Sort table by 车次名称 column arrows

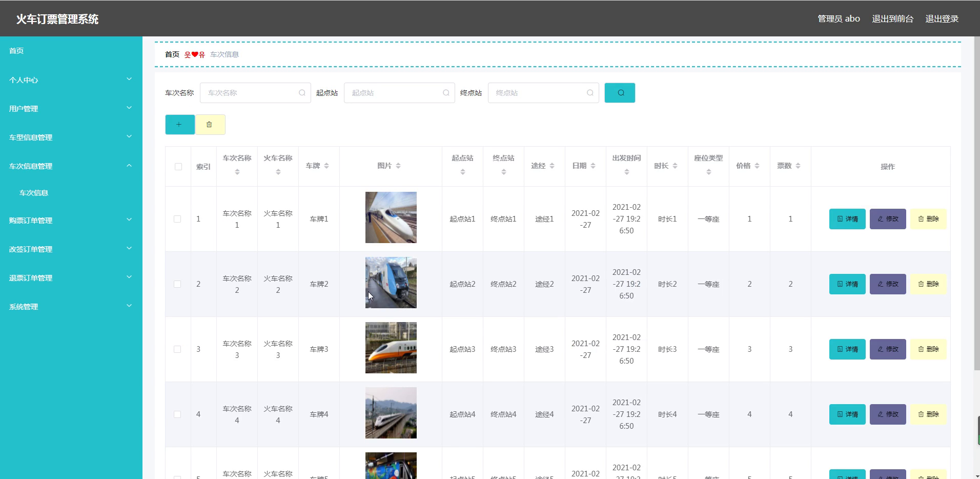[237, 172]
